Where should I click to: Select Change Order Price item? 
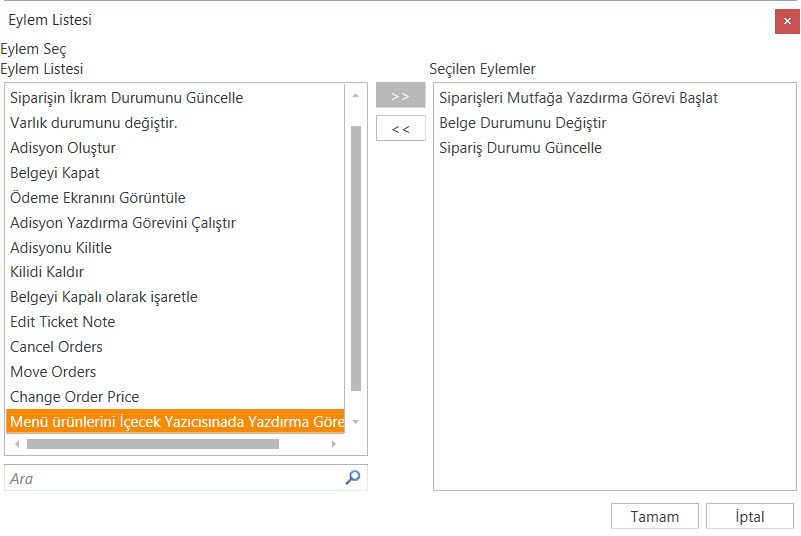pos(74,397)
